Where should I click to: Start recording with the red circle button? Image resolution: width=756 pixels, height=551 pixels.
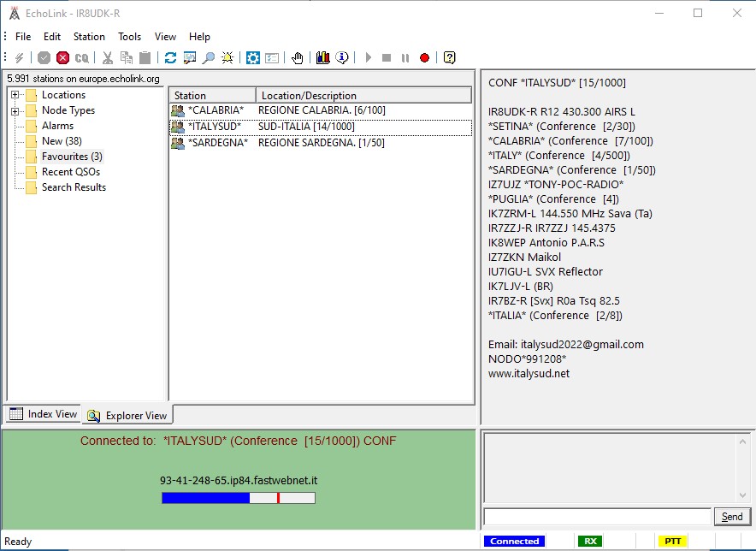click(424, 58)
